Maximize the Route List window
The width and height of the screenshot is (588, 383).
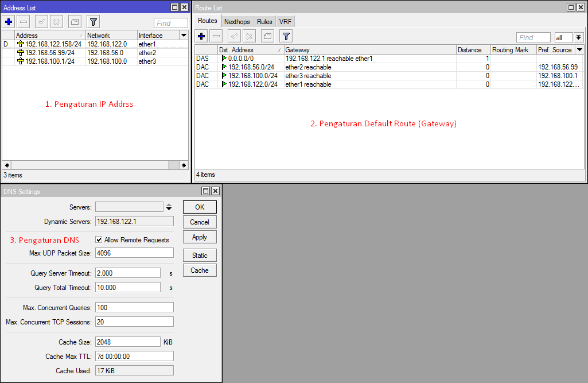pyautogui.click(x=571, y=7)
